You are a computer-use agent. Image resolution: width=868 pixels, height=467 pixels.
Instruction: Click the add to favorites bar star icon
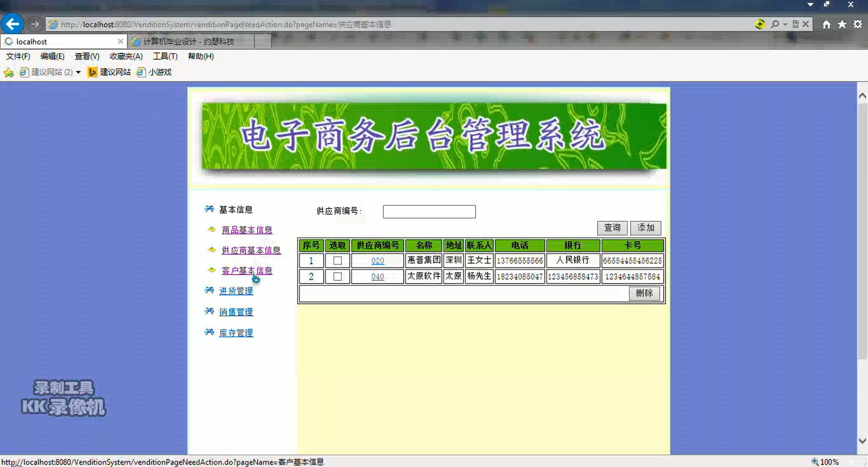(9, 72)
